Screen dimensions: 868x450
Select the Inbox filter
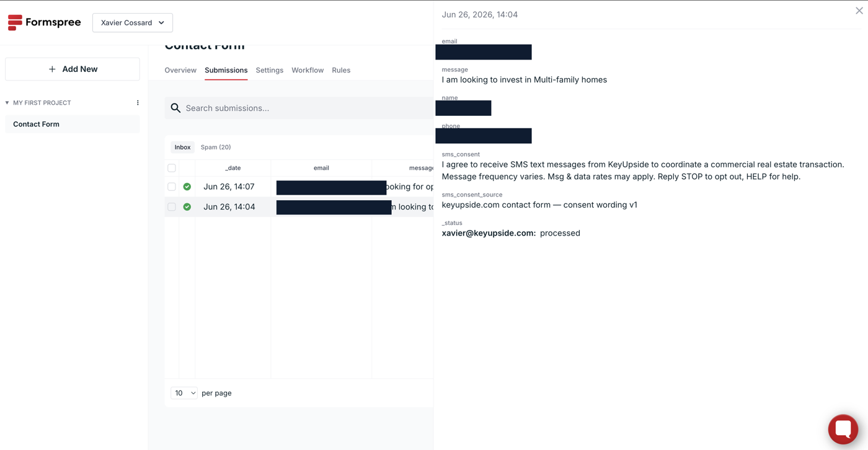(x=182, y=147)
